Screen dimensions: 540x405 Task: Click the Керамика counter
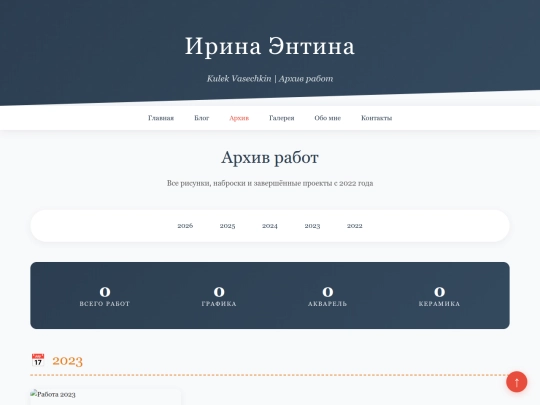439,296
